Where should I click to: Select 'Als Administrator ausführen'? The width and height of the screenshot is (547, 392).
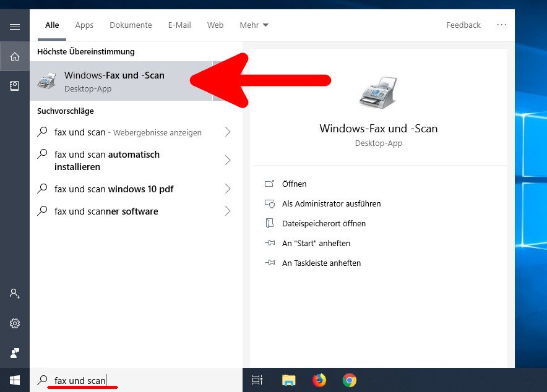coord(331,203)
